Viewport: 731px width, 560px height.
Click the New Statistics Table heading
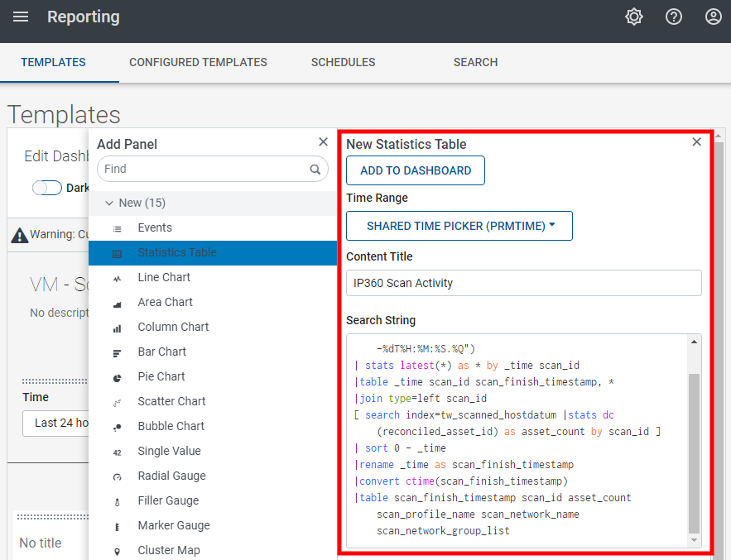point(406,144)
